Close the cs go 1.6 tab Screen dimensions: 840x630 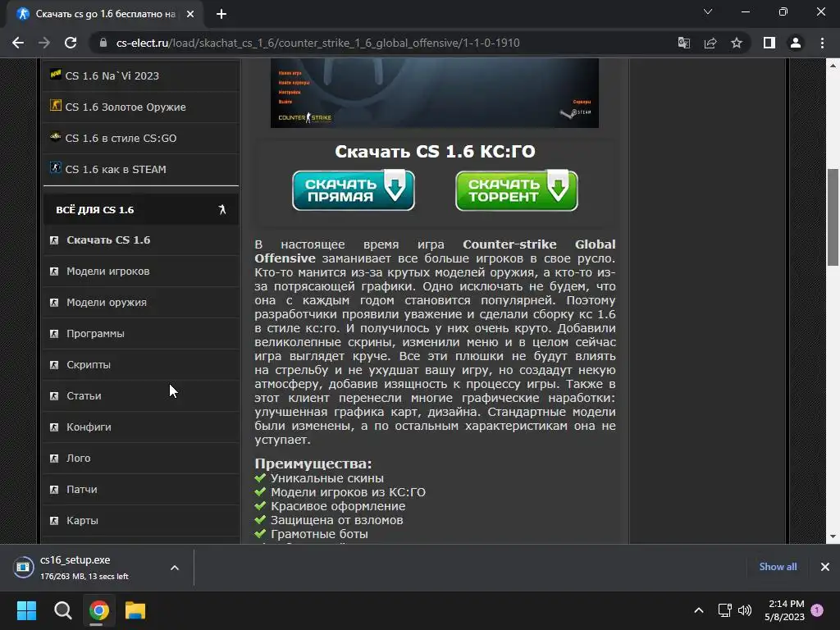[x=190, y=14]
